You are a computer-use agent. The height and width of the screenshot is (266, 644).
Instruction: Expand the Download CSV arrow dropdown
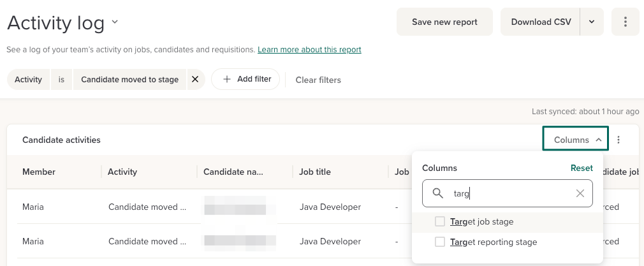pyautogui.click(x=592, y=22)
